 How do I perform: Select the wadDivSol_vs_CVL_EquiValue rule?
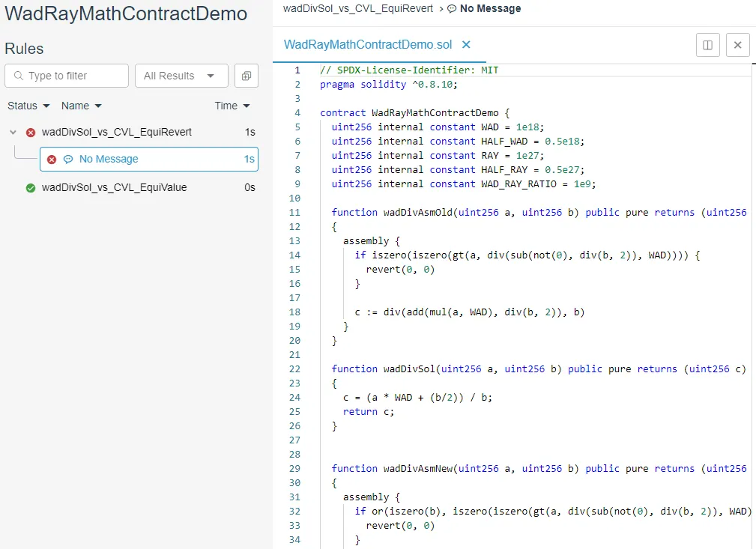(115, 188)
